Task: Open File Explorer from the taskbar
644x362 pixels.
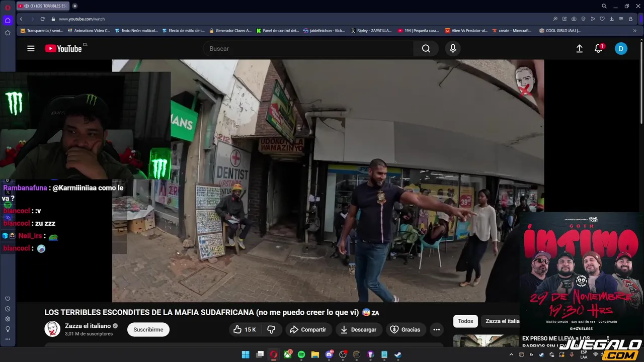Action: pyautogui.click(x=315, y=354)
